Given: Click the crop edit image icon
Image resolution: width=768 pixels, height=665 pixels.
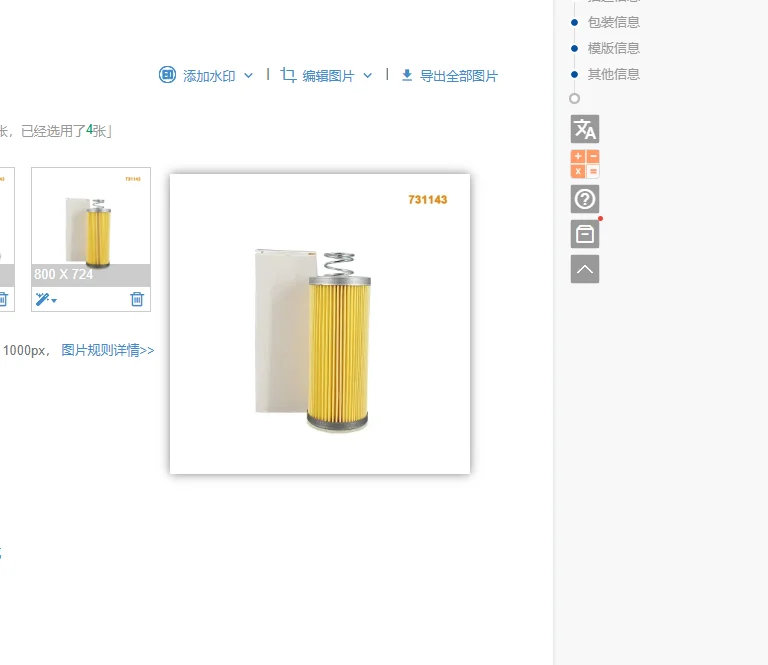Looking at the screenshot, I should (288, 75).
